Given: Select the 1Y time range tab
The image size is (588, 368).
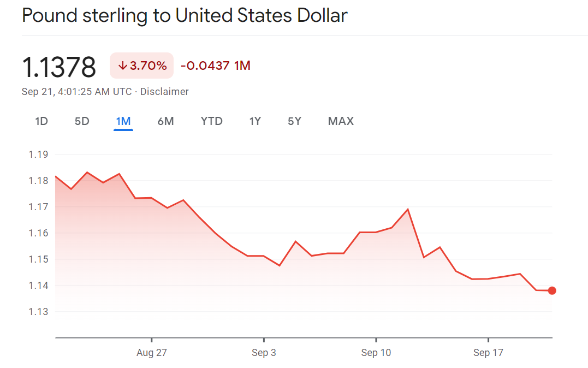Looking at the screenshot, I should (x=255, y=121).
